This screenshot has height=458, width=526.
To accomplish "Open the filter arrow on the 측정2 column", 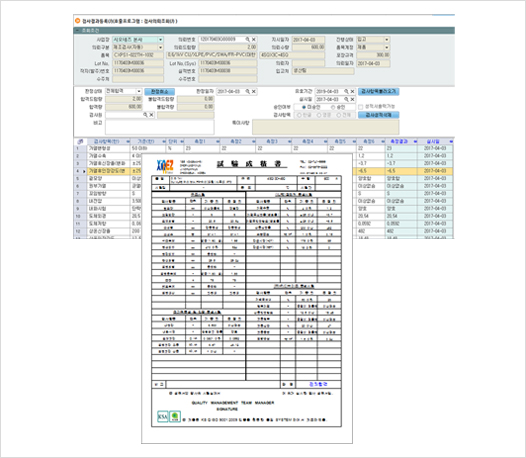I will [x=253, y=142].
